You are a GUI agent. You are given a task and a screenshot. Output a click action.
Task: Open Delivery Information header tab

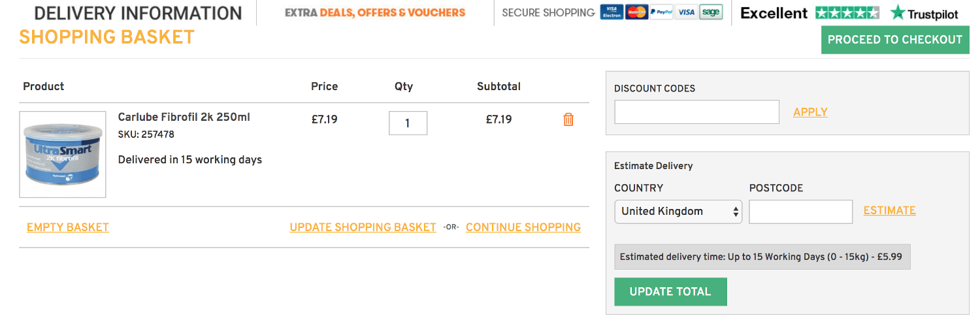click(138, 12)
